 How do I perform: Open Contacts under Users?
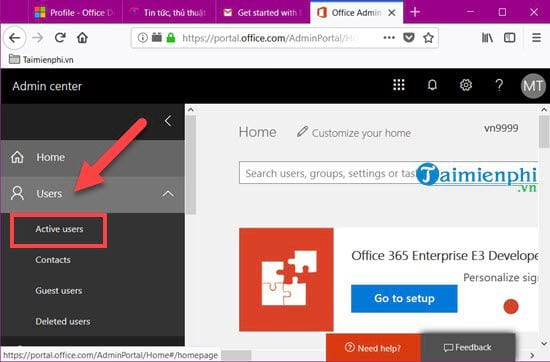coord(53,260)
